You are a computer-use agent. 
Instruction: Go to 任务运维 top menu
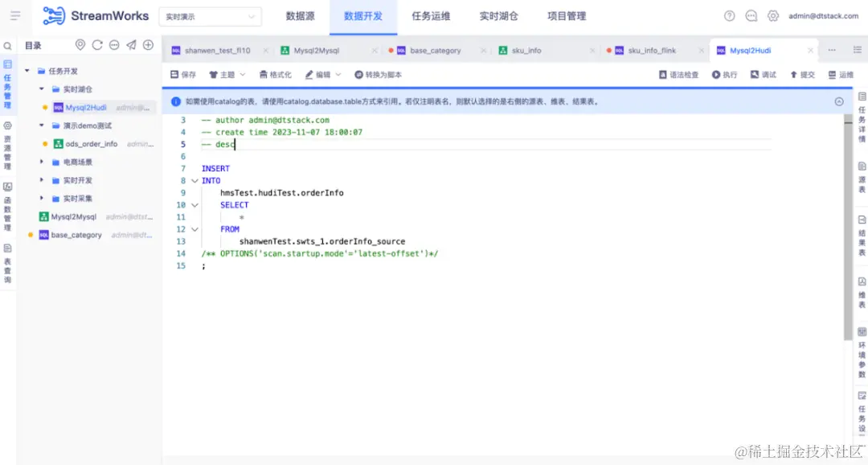(x=431, y=16)
